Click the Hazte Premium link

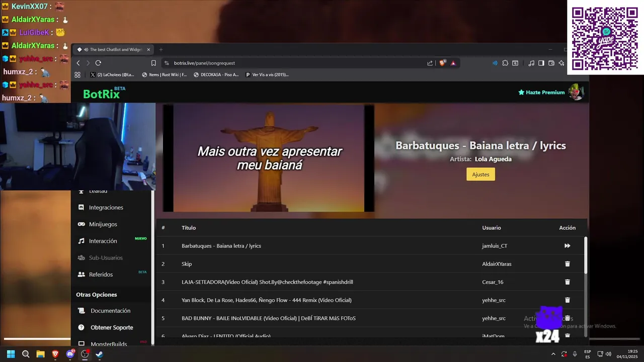541,93
